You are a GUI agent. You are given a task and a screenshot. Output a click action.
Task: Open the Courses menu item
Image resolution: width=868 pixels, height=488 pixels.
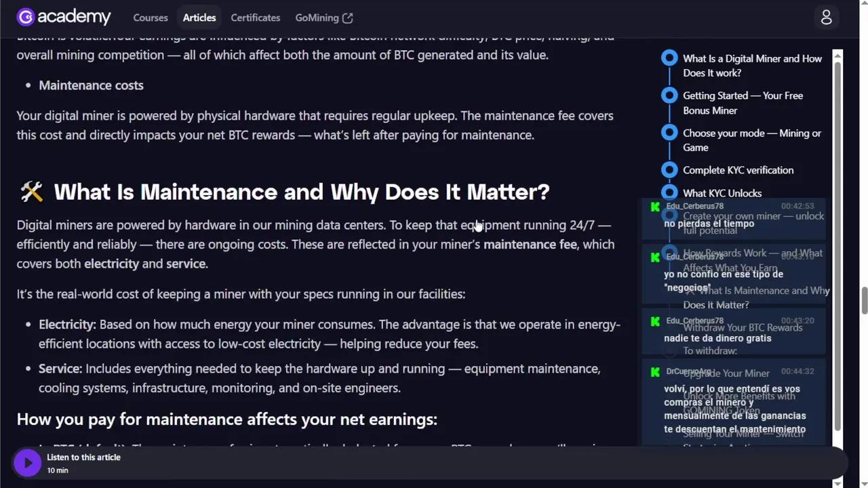tap(150, 18)
